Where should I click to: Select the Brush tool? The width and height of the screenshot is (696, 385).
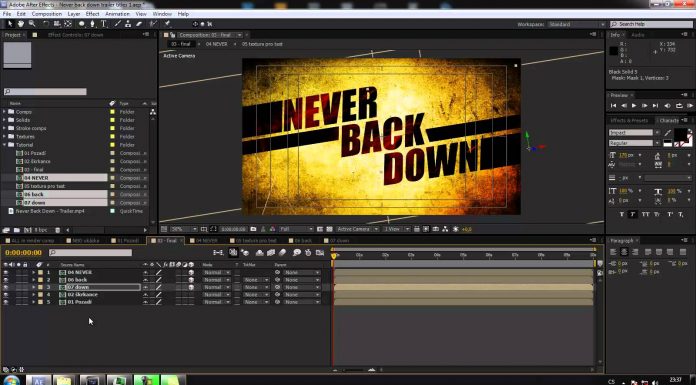click(118, 24)
